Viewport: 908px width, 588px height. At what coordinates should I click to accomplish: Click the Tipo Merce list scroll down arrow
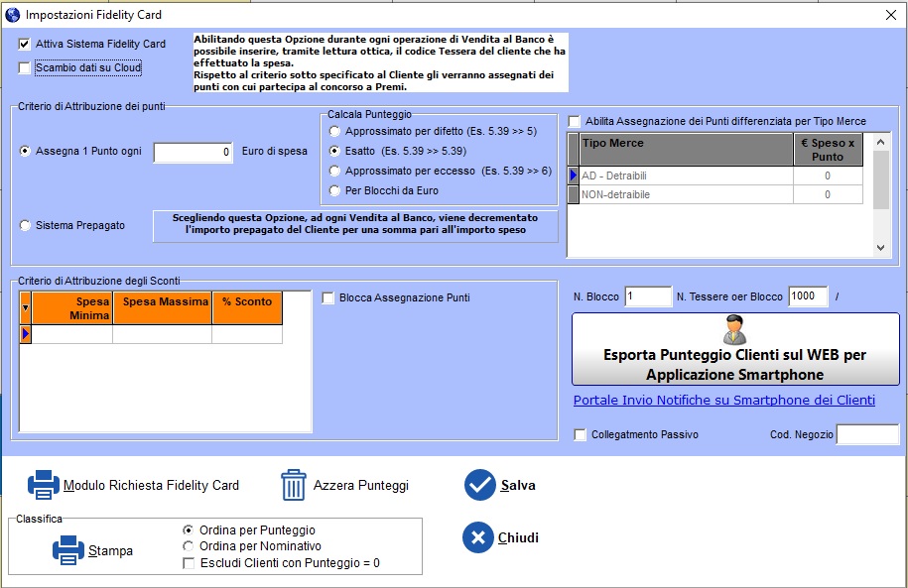click(x=881, y=248)
